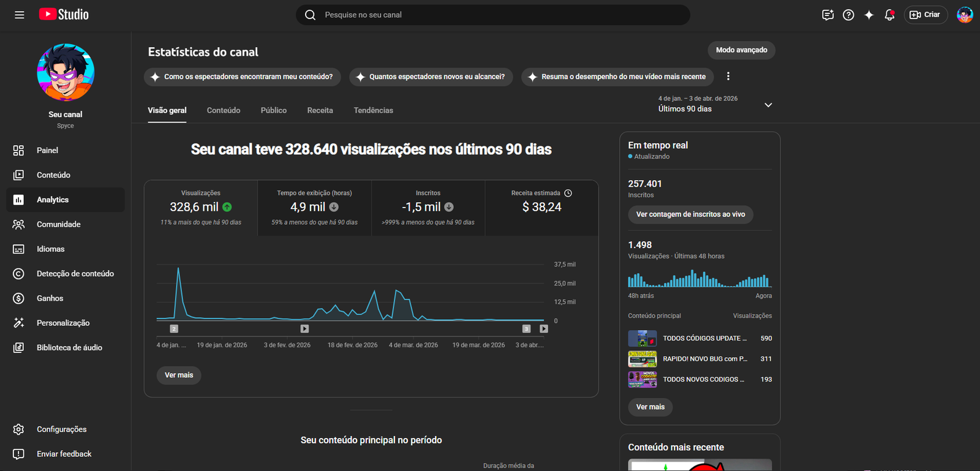Open Biblioteca de áudio in sidebar

[x=69, y=347]
